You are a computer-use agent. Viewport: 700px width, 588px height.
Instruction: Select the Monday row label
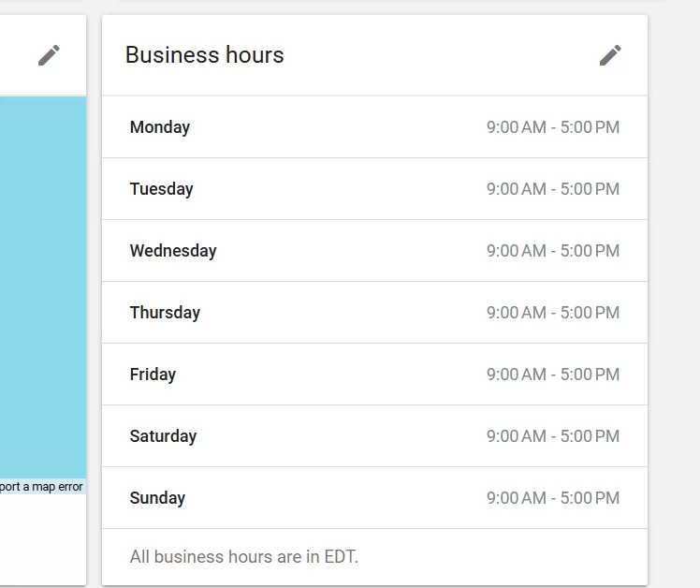[x=160, y=127]
